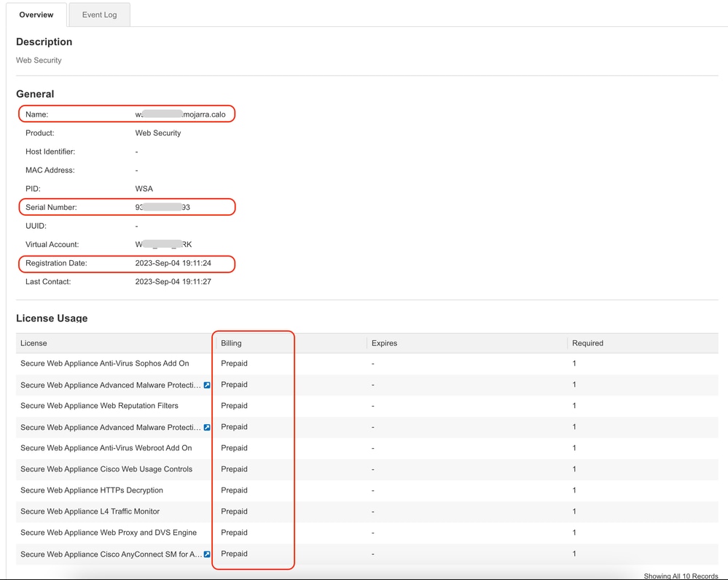Click Required value for L4 Traffic Monitor row
Image resolution: width=728 pixels, height=580 pixels.
tap(574, 512)
